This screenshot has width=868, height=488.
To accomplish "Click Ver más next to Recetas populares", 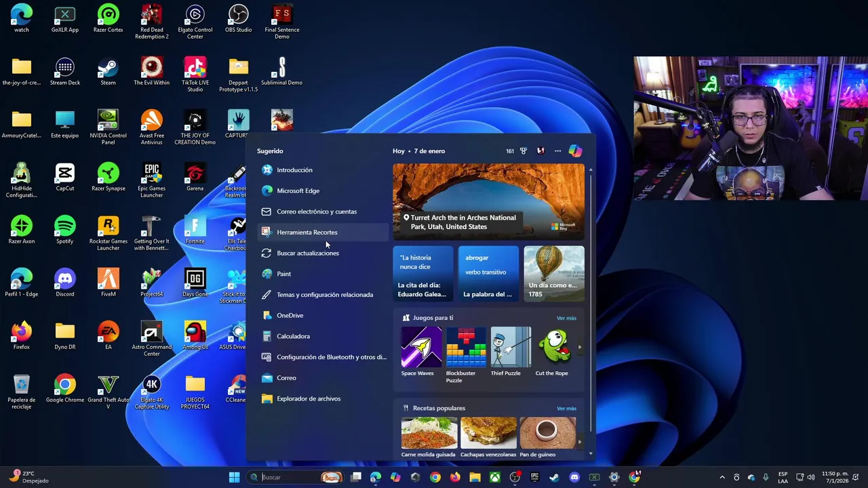I will click(566, 409).
